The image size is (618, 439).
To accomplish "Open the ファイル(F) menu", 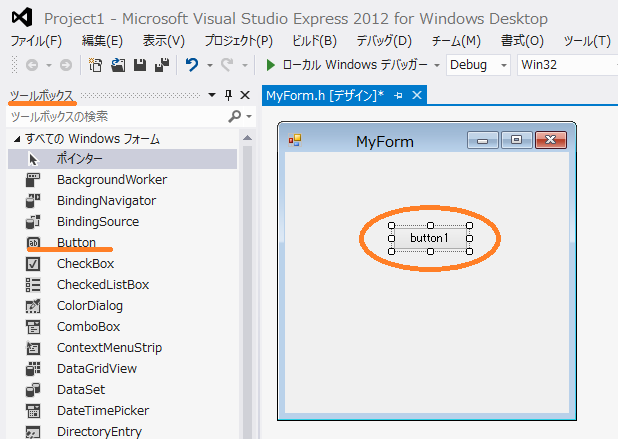I will 36,41.
